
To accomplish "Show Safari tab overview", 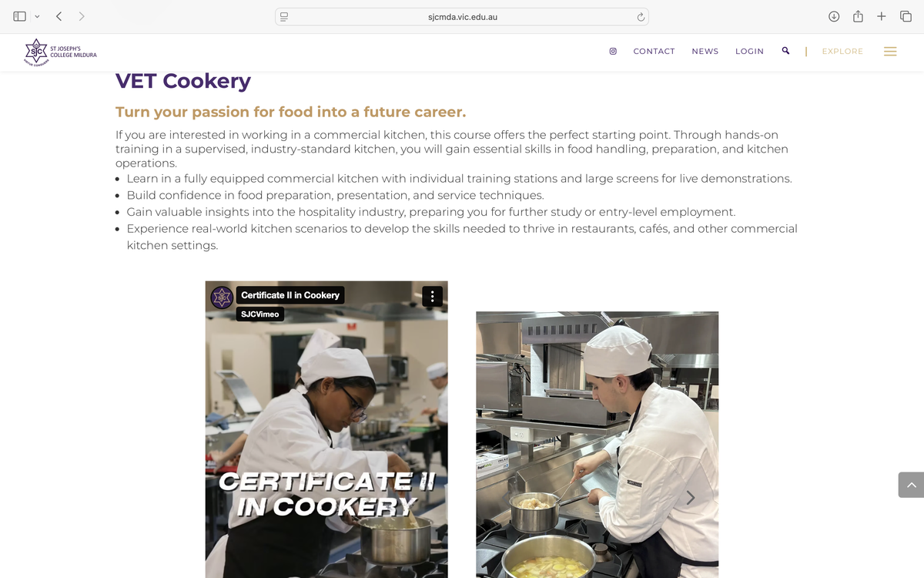I will [x=906, y=16].
